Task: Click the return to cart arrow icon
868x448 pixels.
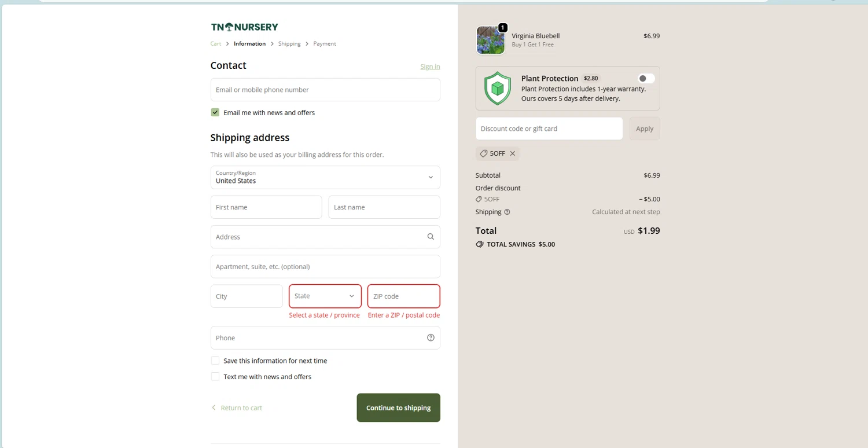Action: click(214, 407)
